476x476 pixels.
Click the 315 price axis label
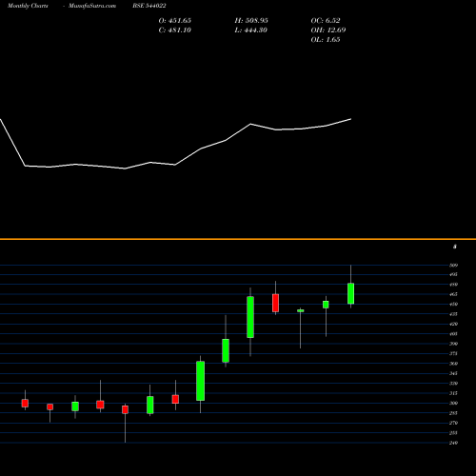tap(453, 393)
